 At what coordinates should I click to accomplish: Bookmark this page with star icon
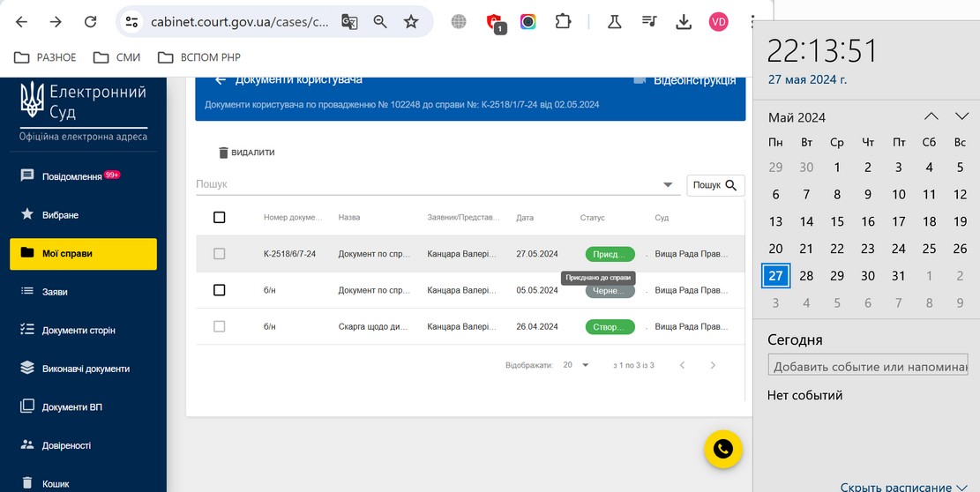pos(411,22)
